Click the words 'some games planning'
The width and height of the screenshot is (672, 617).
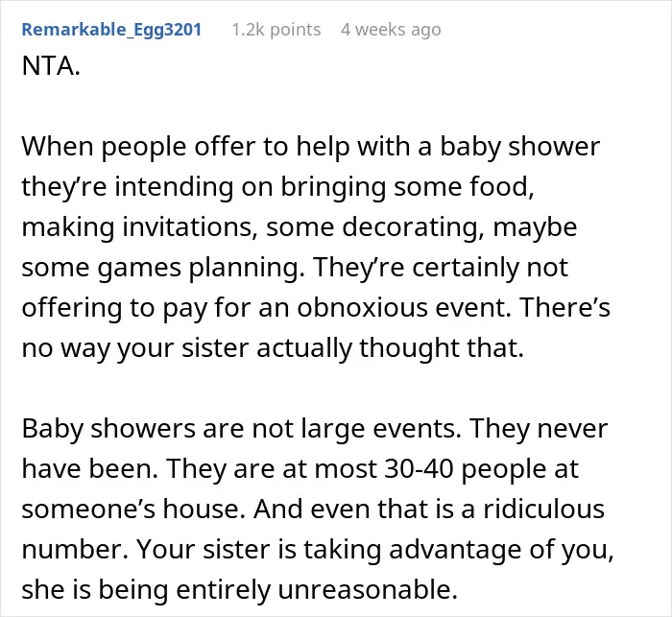pyautogui.click(x=161, y=268)
